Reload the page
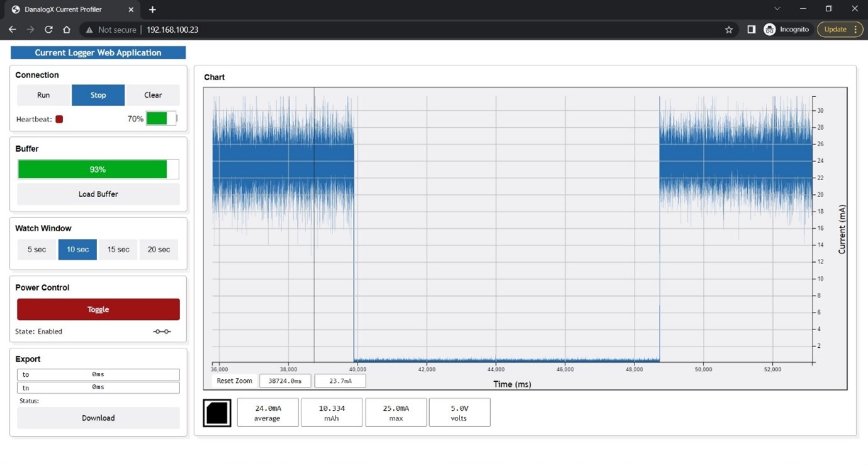The height and width of the screenshot is (465, 868). 48,30
